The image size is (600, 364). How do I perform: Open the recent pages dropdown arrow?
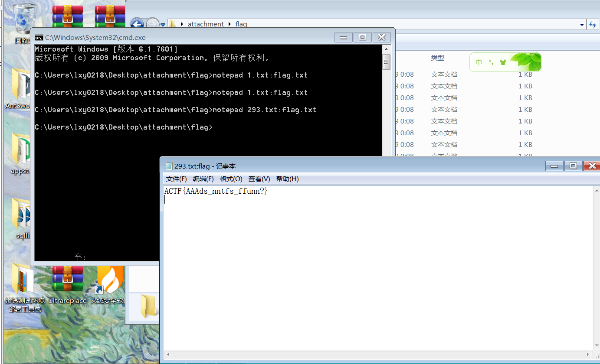click(x=163, y=25)
